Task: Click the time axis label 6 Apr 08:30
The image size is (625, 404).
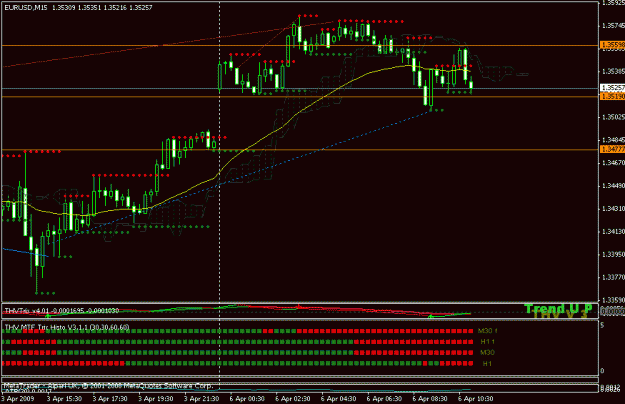Action: tap(430, 398)
